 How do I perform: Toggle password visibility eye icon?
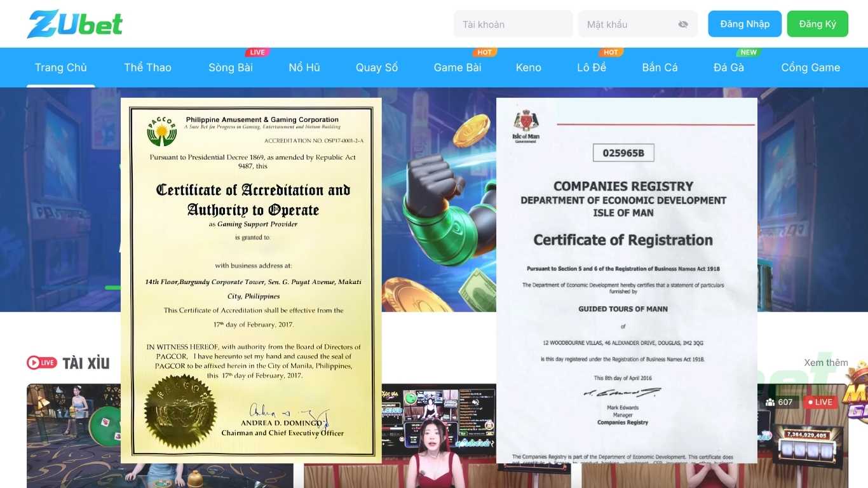pos(683,24)
